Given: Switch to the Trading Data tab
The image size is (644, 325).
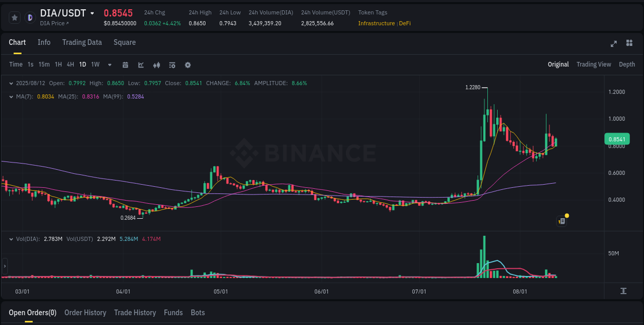Looking at the screenshot, I should [82, 42].
